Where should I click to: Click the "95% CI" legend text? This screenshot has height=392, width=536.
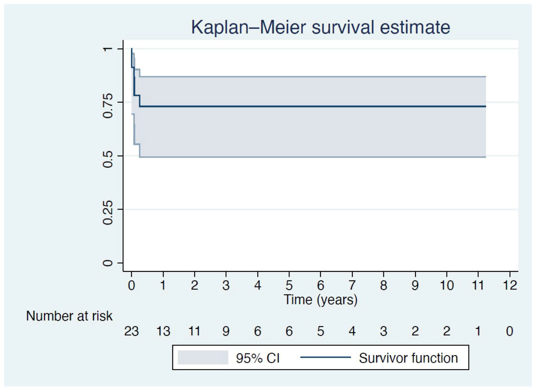[257, 358]
